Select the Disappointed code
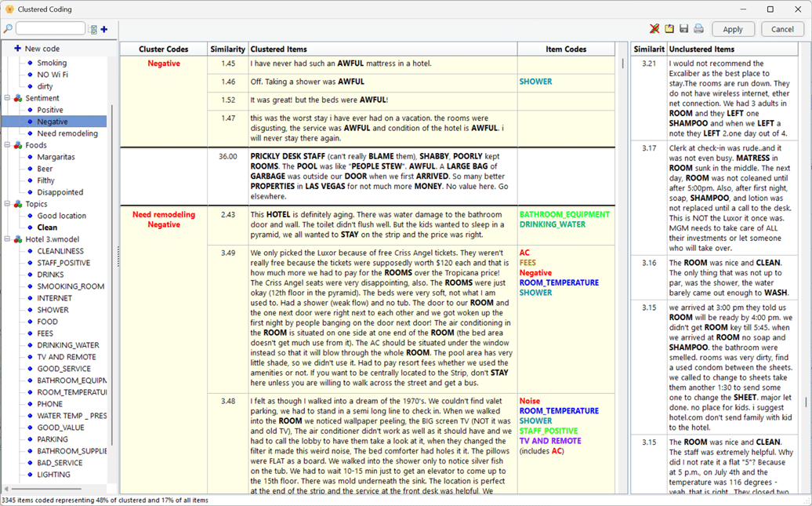Image resolution: width=812 pixels, height=506 pixels. pyautogui.click(x=60, y=192)
